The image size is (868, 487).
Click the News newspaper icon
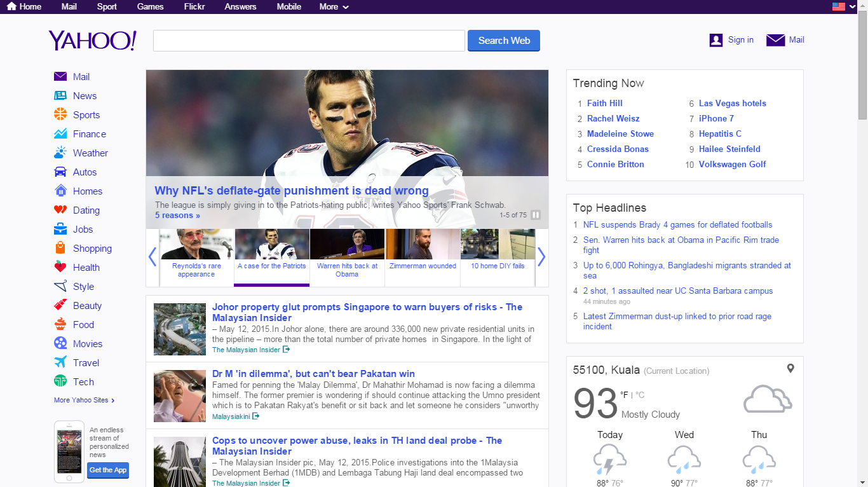60,96
